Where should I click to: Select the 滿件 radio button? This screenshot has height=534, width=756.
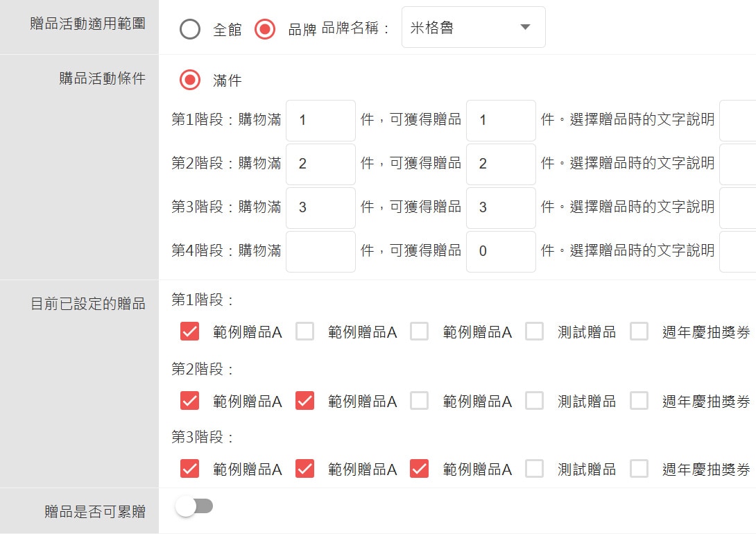point(189,78)
